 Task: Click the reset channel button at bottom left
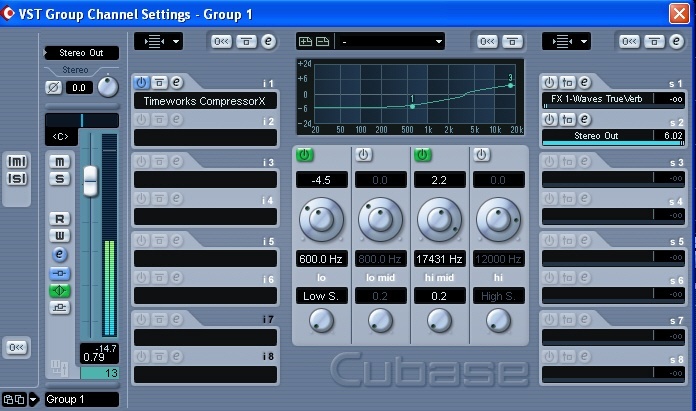click(16, 348)
